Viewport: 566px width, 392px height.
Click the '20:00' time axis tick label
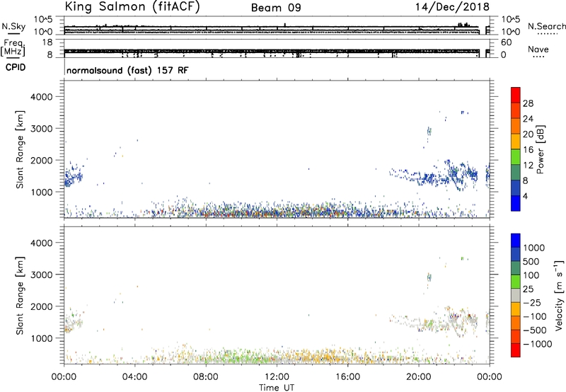[418, 377]
